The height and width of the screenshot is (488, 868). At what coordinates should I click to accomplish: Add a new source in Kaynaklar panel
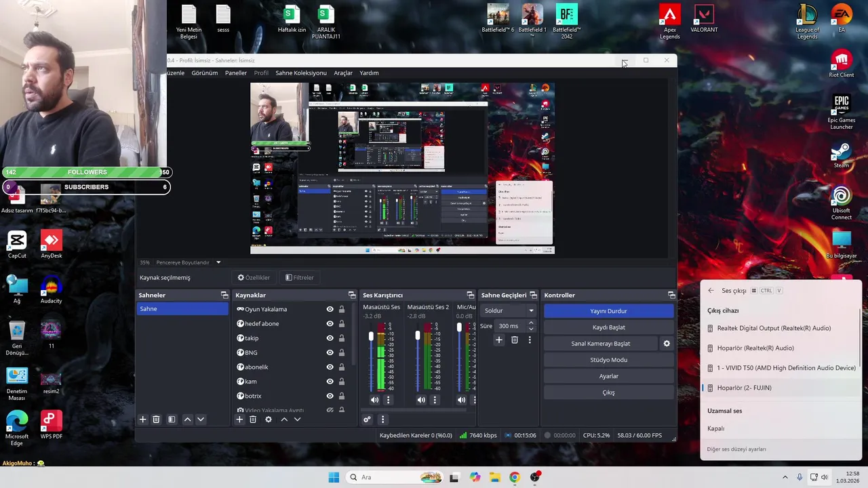pos(239,420)
